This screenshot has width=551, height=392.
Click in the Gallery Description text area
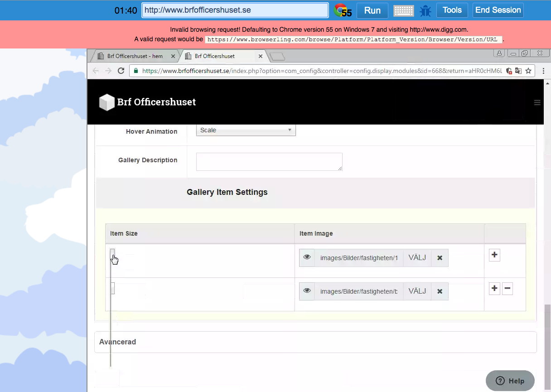(x=269, y=162)
